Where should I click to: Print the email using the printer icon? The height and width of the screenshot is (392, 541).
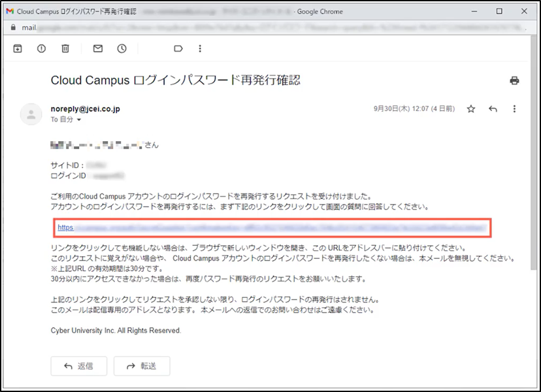[x=514, y=80]
